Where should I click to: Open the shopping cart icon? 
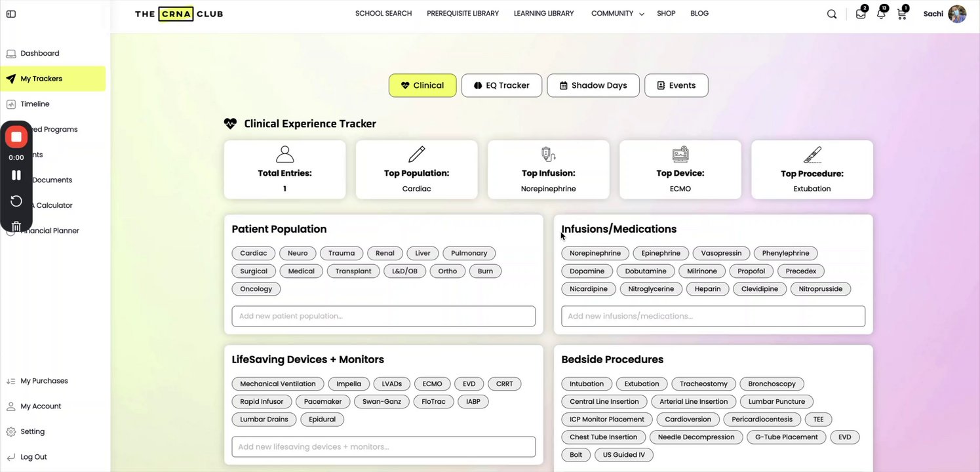(x=901, y=14)
